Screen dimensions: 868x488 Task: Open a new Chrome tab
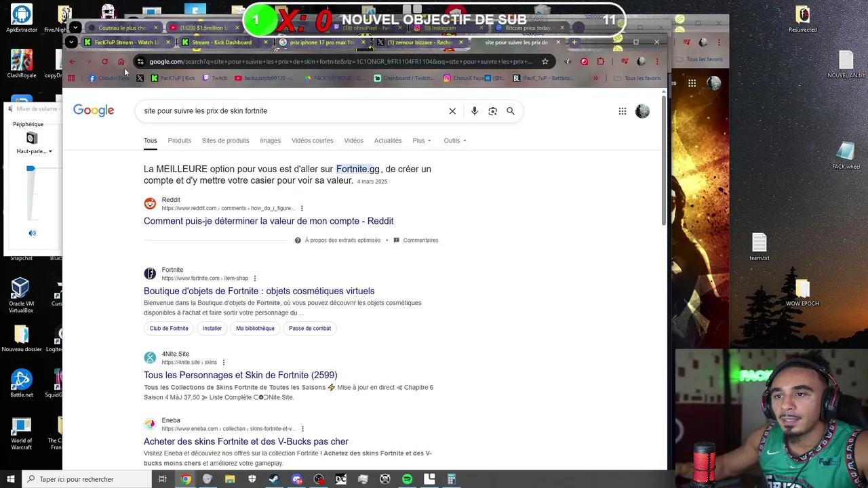pos(574,42)
